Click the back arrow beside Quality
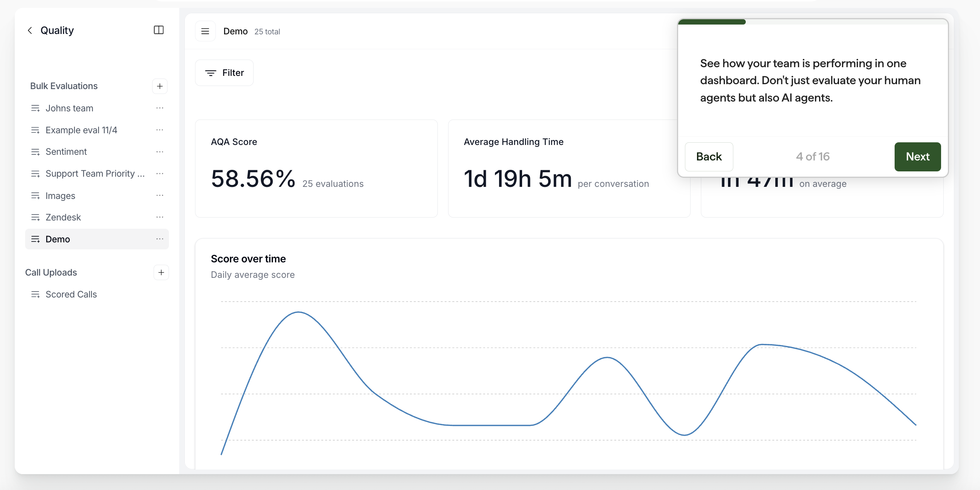 [30, 31]
